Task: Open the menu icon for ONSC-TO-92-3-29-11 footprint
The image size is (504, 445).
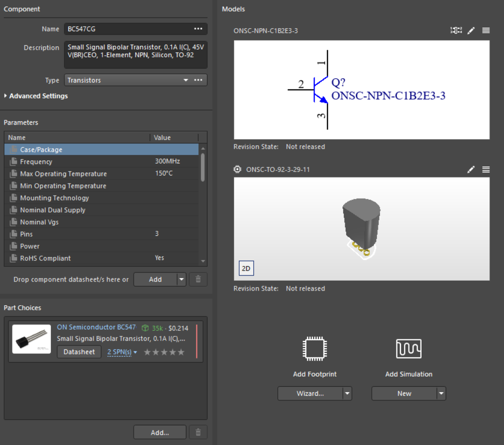Action: pos(486,169)
